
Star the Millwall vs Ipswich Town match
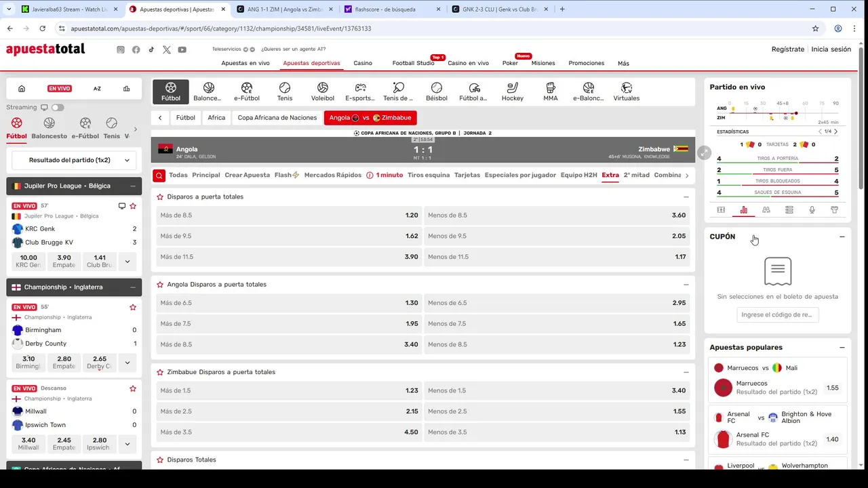133,388
